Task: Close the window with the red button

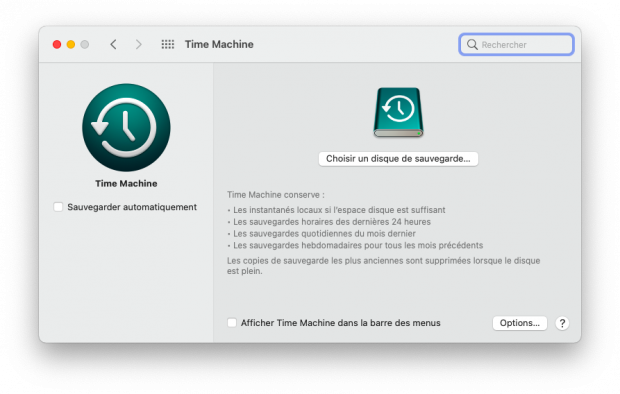Action: pos(57,44)
